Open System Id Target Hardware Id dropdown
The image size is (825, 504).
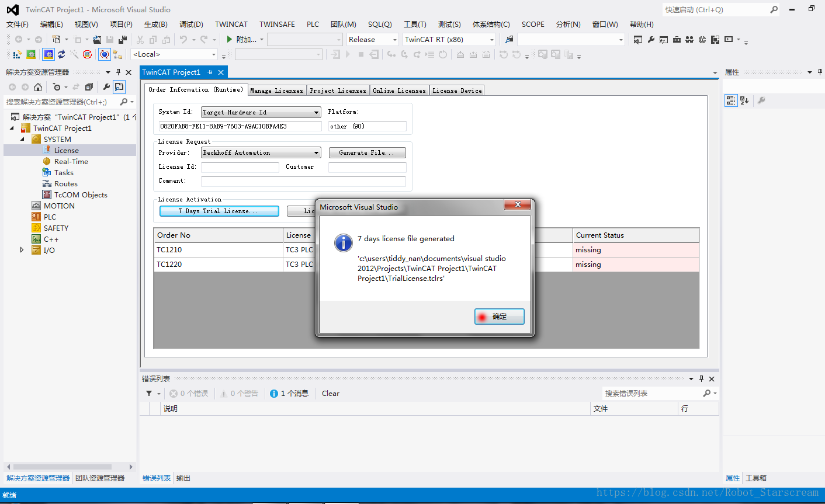[316, 112]
